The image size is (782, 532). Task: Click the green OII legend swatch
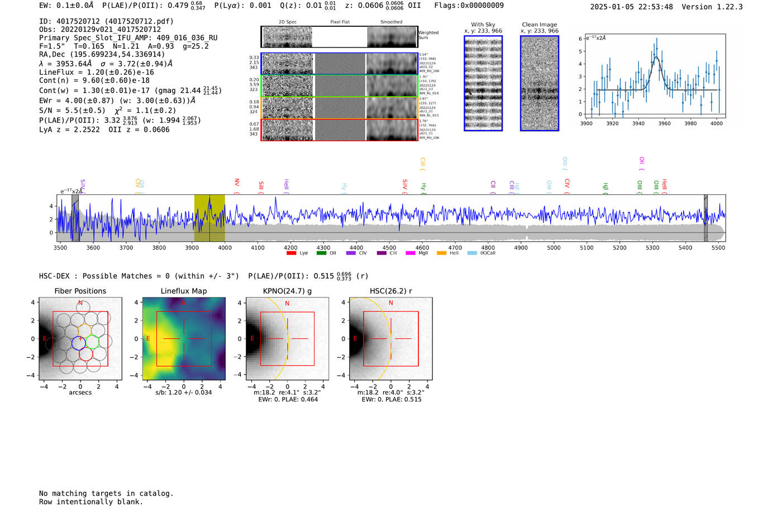point(321,253)
